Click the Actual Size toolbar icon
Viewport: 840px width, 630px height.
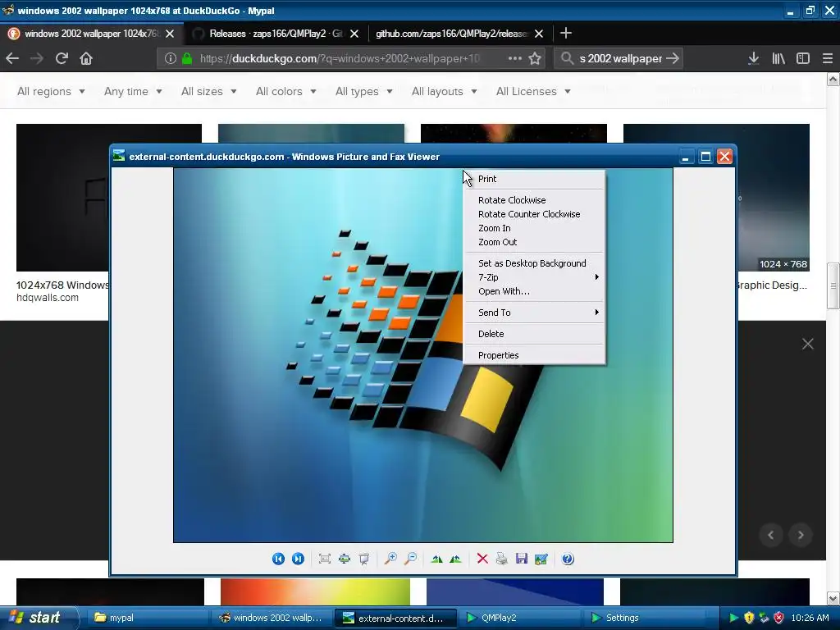coord(344,559)
